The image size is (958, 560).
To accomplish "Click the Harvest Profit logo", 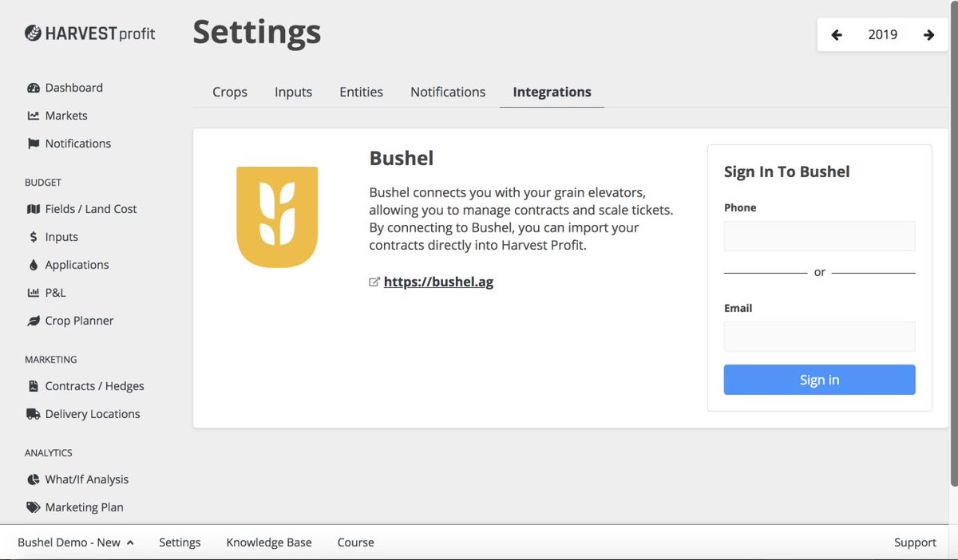I will tap(90, 34).
